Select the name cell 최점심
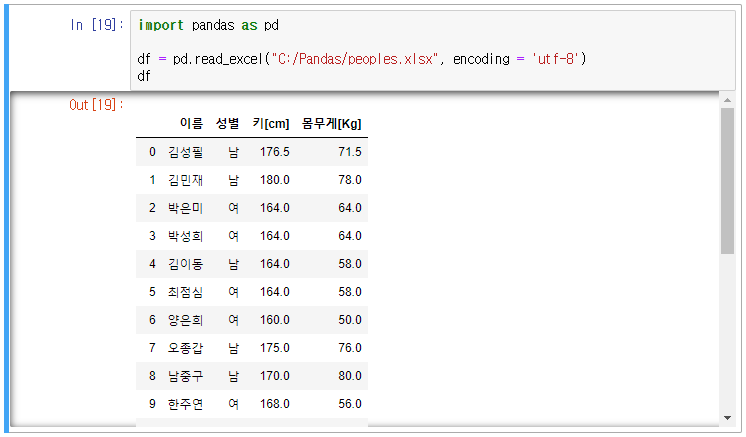The width and height of the screenshot is (746, 437). tap(186, 292)
